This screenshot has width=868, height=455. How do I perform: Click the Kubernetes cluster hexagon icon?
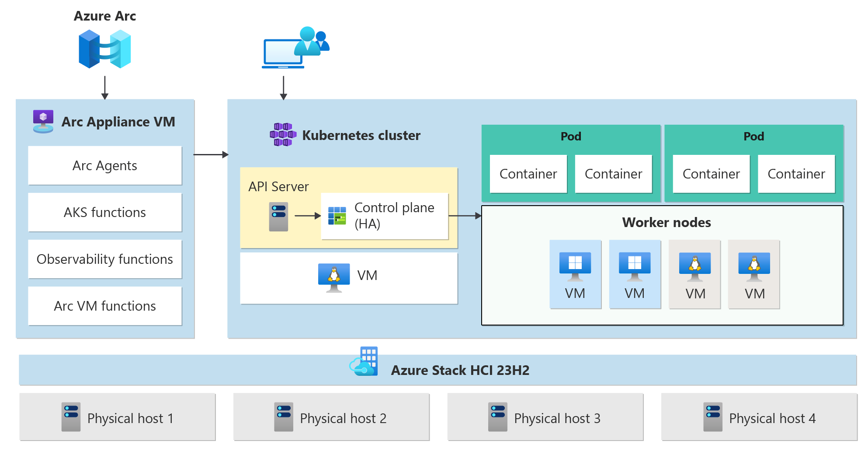(x=283, y=135)
